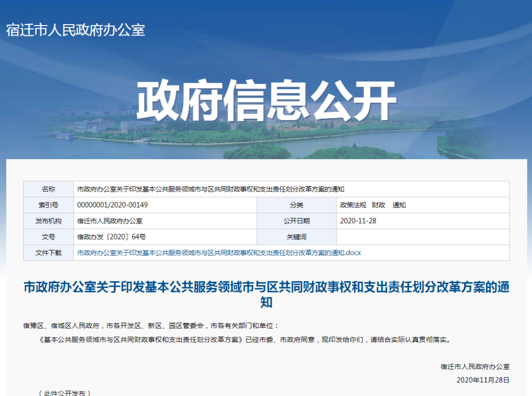Click the signed date 2020年11月28日
The height and width of the screenshot is (396, 532).
pos(483,380)
